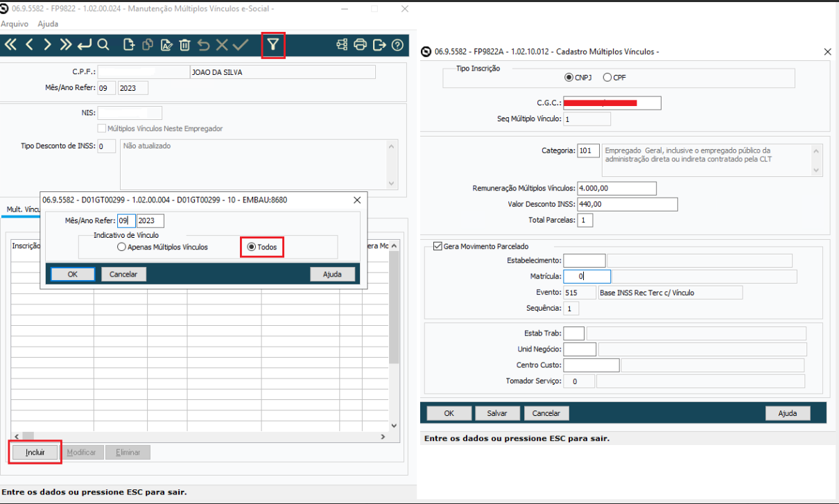Image resolution: width=839 pixels, height=504 pixels.
Task: Click the name field JOAO DA SILVA
Action: tap(282, 72)
